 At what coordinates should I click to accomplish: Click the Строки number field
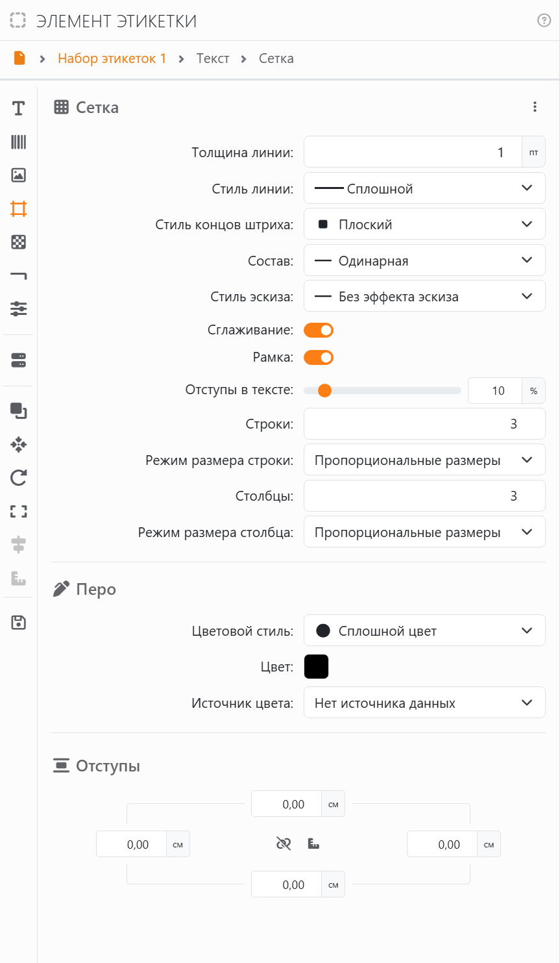pyautogui.click(x=424, y=424)
